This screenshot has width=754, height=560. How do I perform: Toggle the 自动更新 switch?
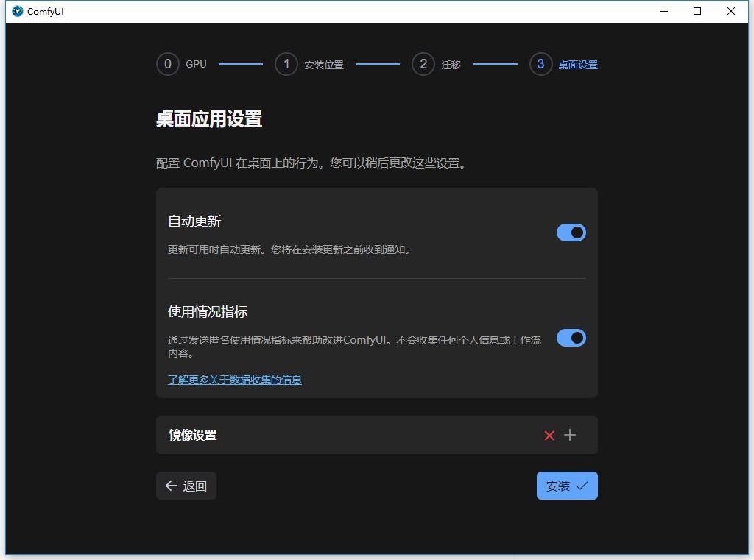pos(571,233)
